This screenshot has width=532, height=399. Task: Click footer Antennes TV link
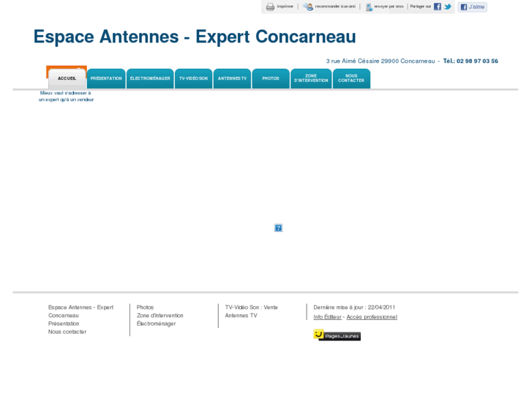click(241, 316)
